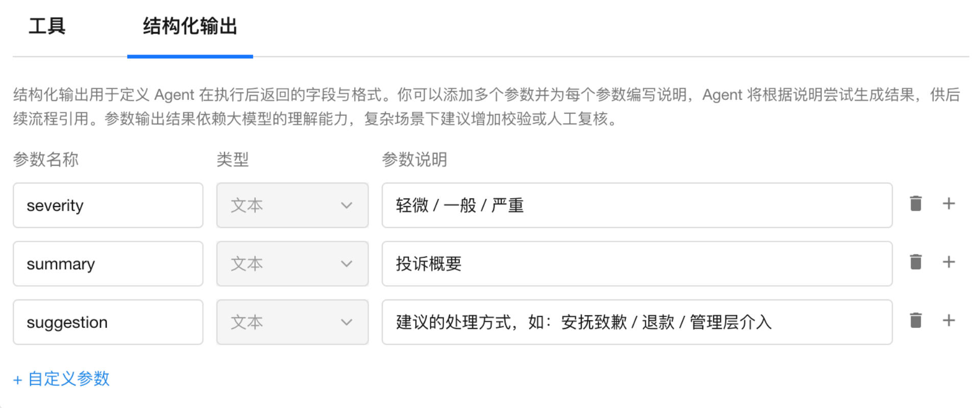The height and width of the screenshot is (408, 980).
Task: Click the 参数说明 column header
Action: point(414,160)
